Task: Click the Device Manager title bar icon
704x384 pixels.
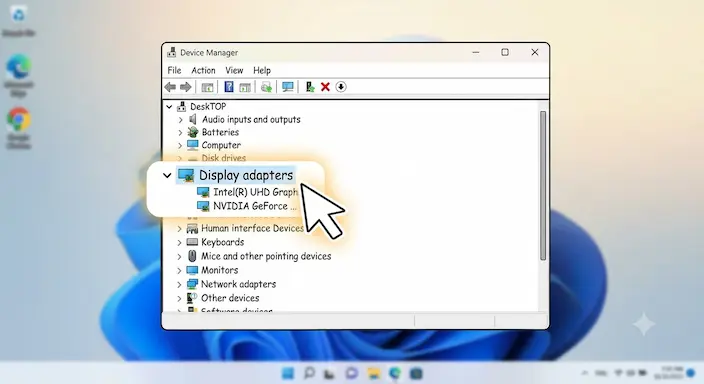Action: 172,52
